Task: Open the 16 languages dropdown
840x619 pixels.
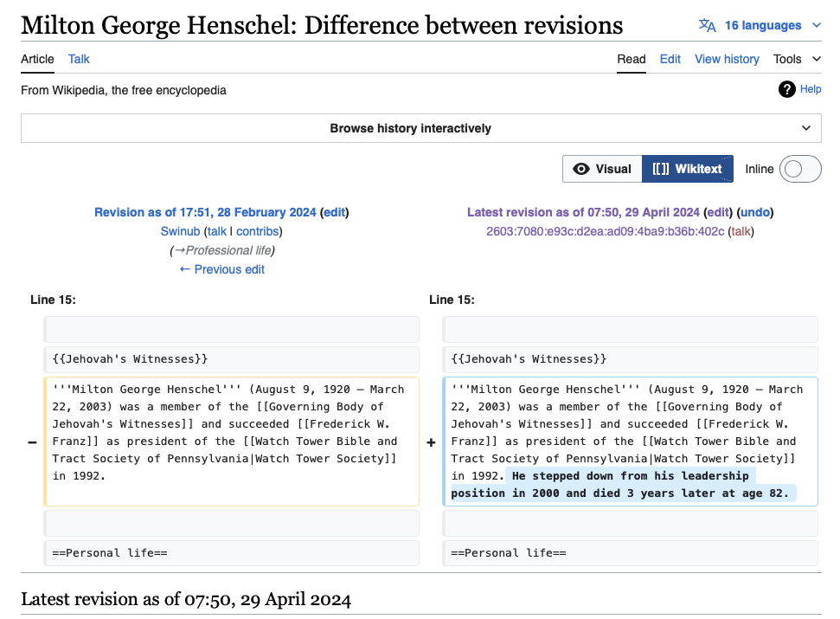Action: tap(773, 25)
